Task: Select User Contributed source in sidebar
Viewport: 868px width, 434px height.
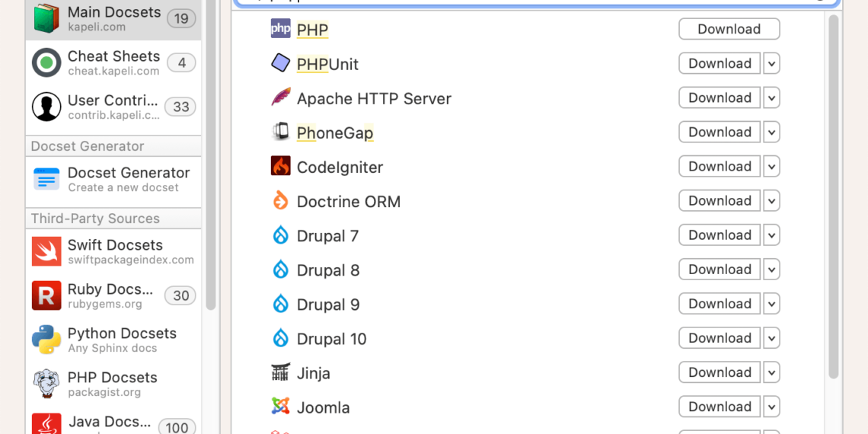Action: pyautogui.click(x=113, y=107)
